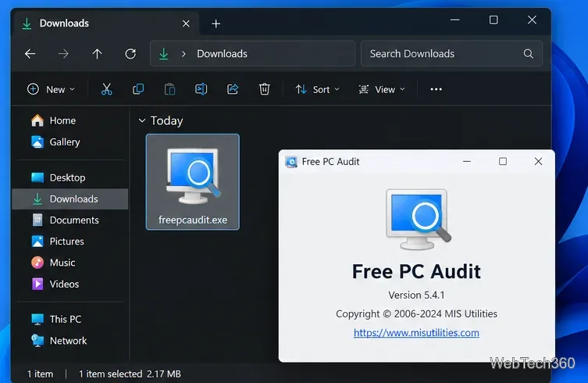Click the Back arrow in File Explorer
This screenshot has height=383, width=588.
(30, 54)
